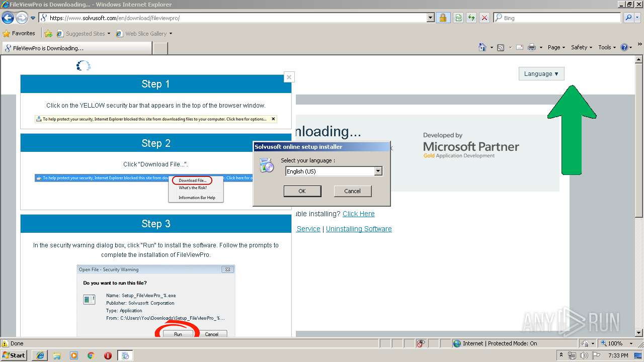Click Internet Protected Mode status zone
Image resolution: width=644 pixels, height=362 pixels.
click(x=495, y=343)
